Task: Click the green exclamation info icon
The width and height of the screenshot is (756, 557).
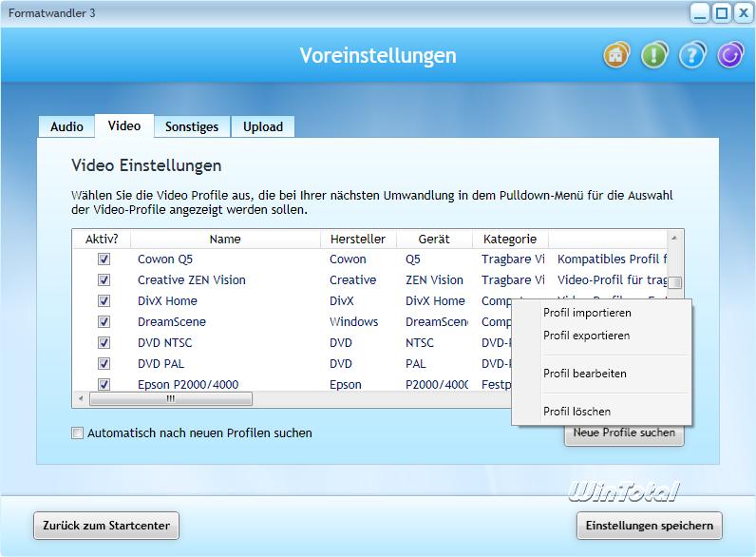Action: [654, 55]
